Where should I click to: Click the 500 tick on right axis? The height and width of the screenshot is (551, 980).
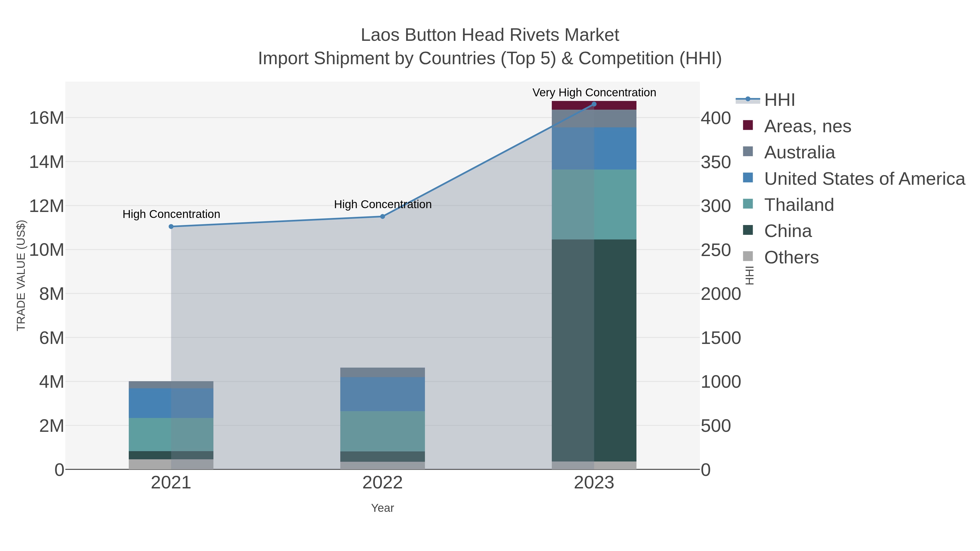[716, 426]
